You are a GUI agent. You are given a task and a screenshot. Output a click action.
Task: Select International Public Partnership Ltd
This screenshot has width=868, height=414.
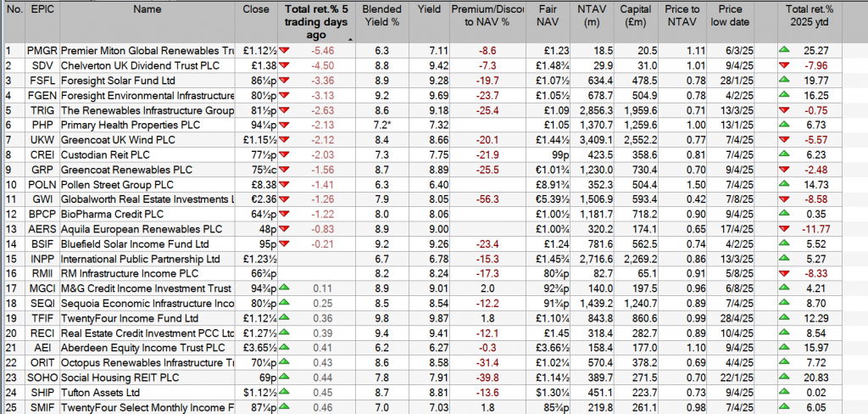tap(140, 260)
